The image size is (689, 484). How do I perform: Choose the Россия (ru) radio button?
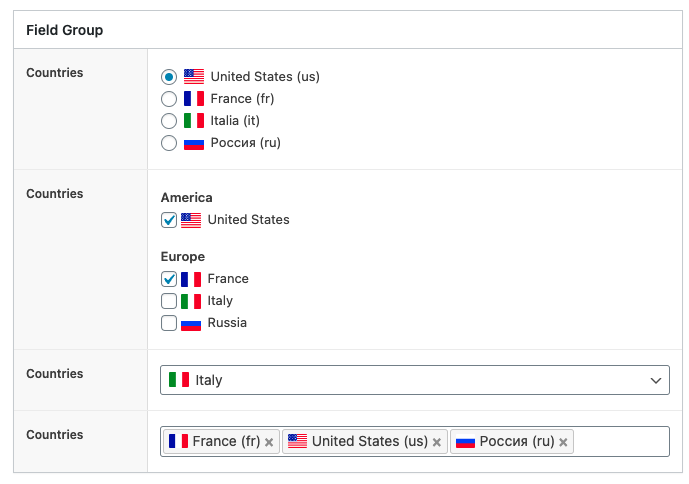point(169,143)
